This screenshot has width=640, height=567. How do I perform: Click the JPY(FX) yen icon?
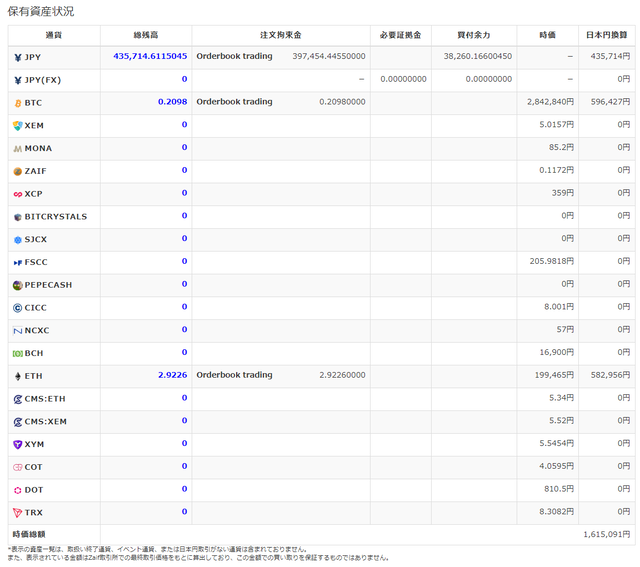pyautogui.click(x=18, y=80)
